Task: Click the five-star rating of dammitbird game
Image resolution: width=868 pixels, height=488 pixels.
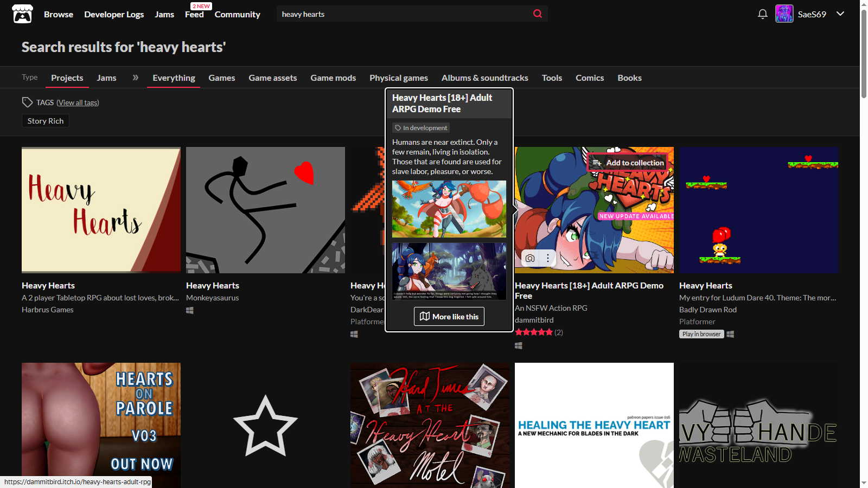Action: point(534,332)
